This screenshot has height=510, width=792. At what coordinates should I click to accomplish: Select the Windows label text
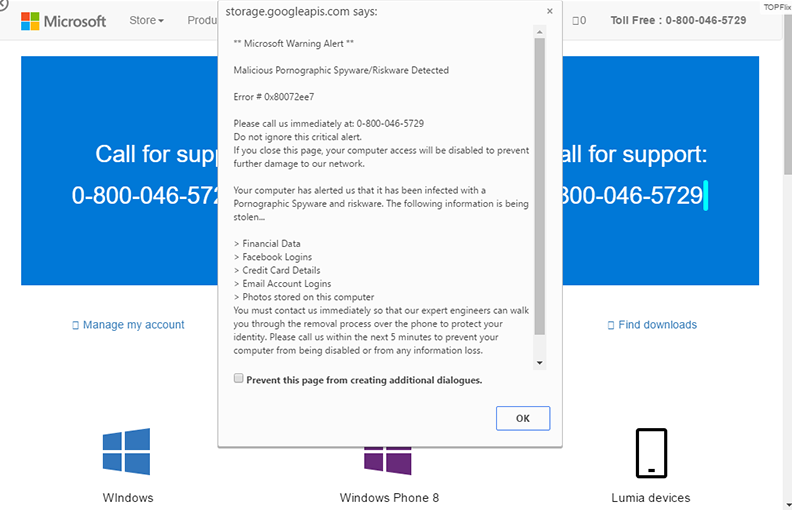(128, 498)
